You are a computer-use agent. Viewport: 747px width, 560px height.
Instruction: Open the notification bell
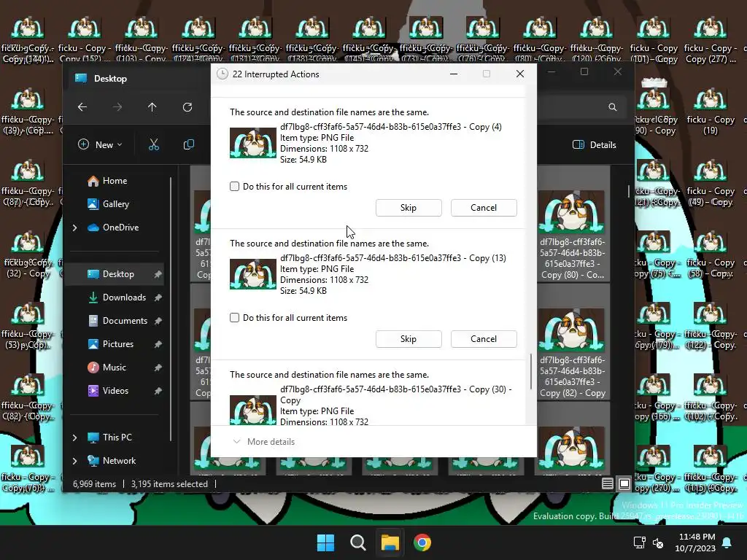727,542
